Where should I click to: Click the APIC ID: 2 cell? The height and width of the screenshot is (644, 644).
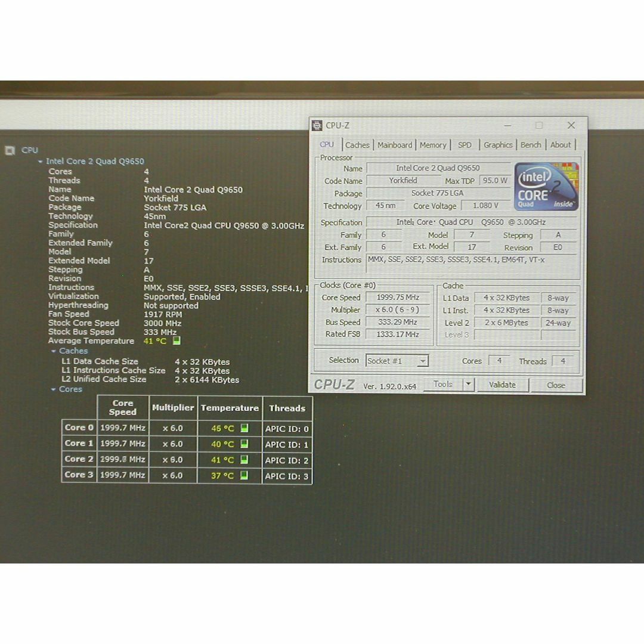click(x=287, y=460)
